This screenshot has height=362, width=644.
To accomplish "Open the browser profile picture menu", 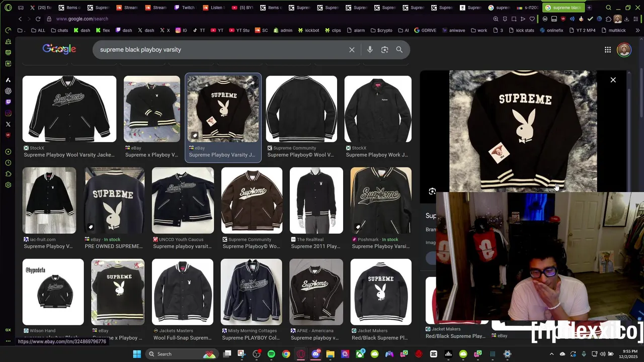I will [617, 19].
